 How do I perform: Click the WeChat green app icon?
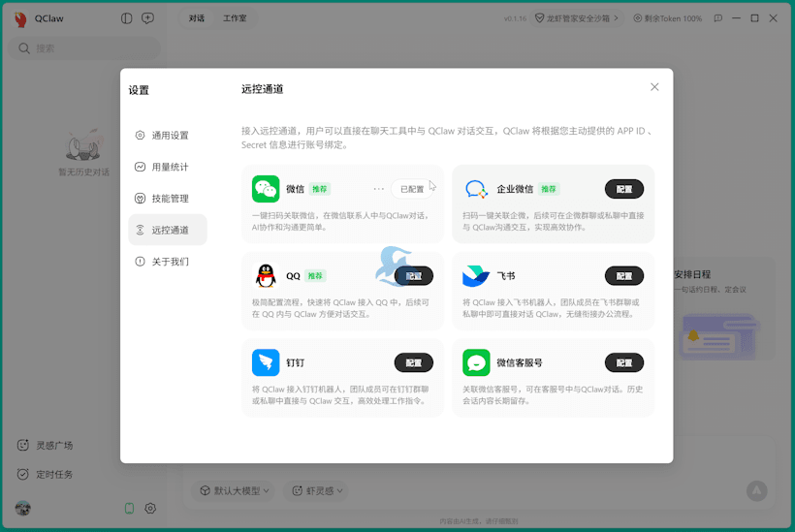pyautogui.click(x=266, y=189)
